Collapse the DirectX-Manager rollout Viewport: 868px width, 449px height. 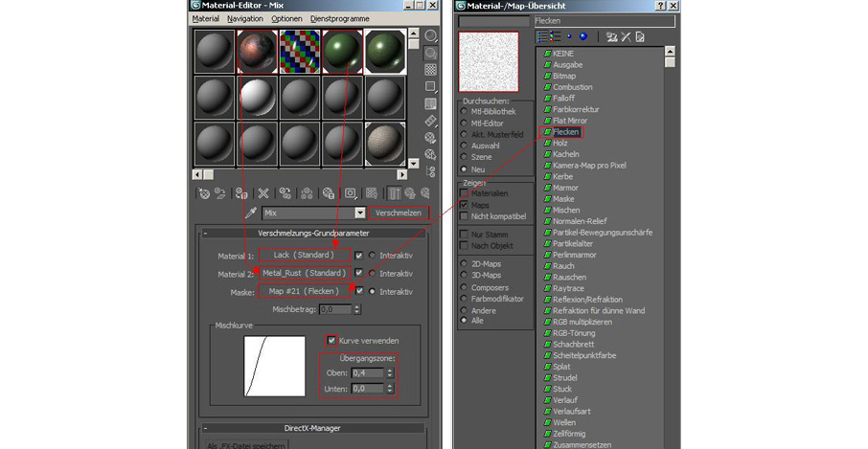point(312,428)
